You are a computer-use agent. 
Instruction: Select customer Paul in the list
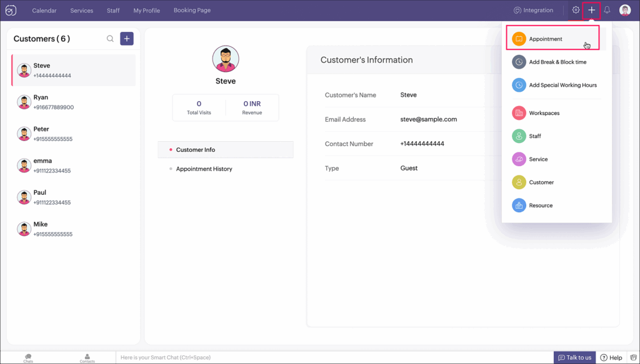click(x=74, y=197)
